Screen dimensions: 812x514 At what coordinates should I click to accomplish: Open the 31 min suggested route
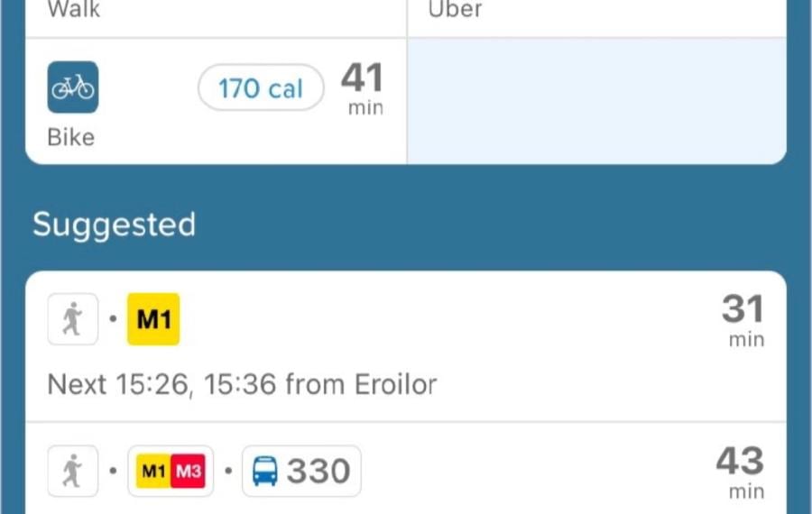(x=406, y=345)
